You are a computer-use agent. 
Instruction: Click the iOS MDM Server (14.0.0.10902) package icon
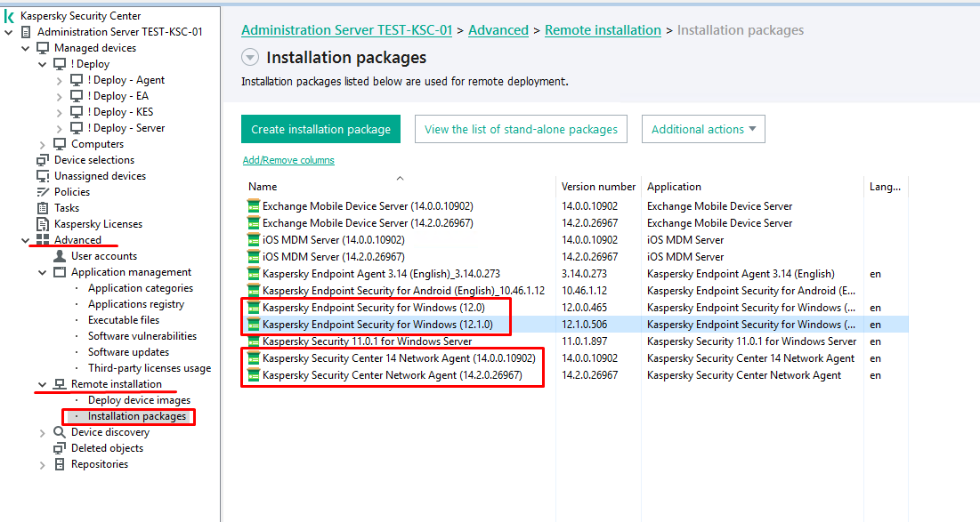click(254, 240)
